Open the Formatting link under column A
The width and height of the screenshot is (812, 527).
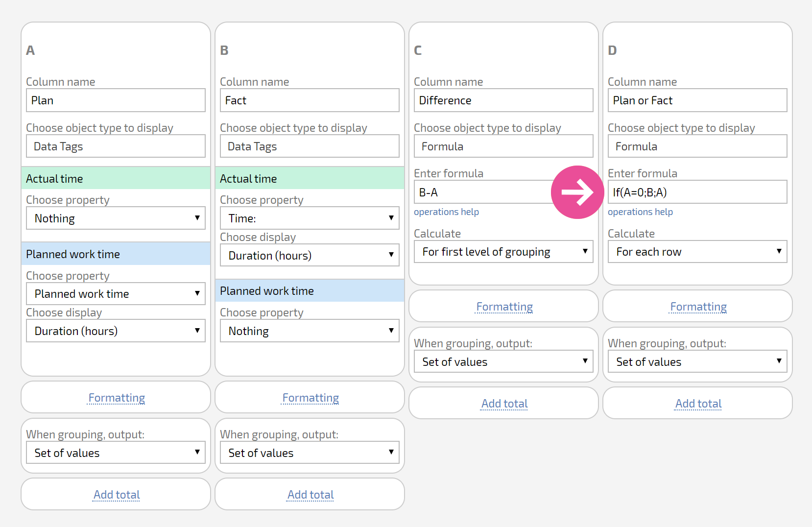point(117,398)
